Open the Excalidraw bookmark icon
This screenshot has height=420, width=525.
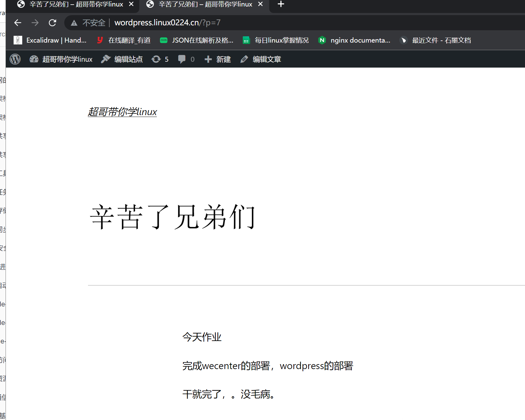click(x=18, y=40)
